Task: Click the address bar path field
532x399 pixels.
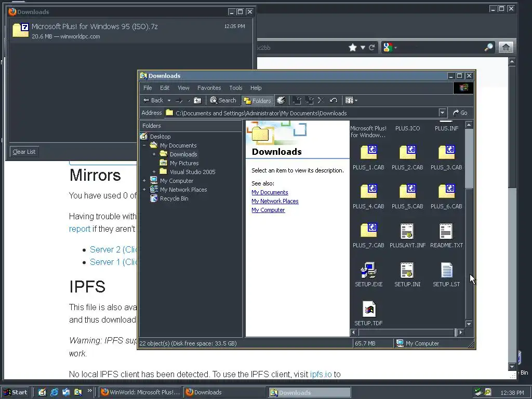Action: pyautogui.click(x=301, y=113)
